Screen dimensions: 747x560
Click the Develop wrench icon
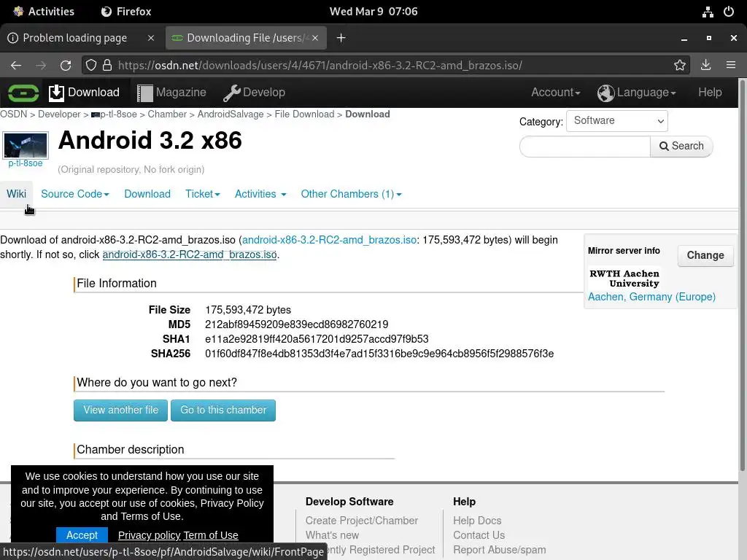pyautogui.click(x=231, y=93)
